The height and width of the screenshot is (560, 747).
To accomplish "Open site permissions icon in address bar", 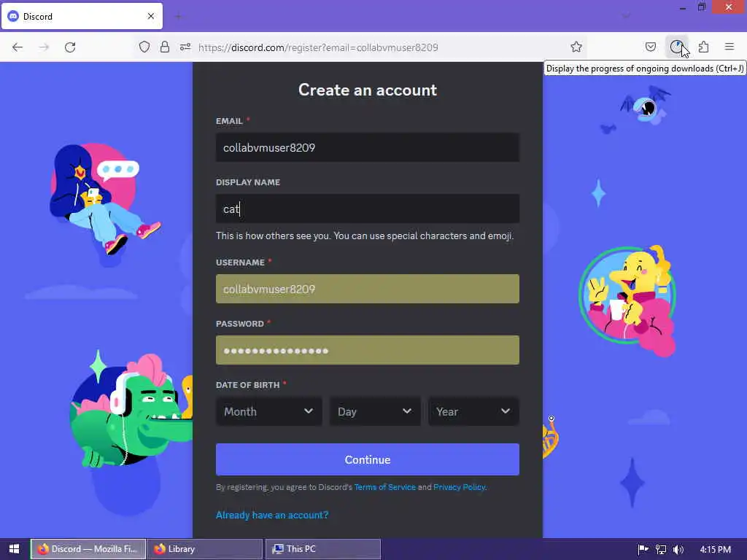I will coord(185,47).
